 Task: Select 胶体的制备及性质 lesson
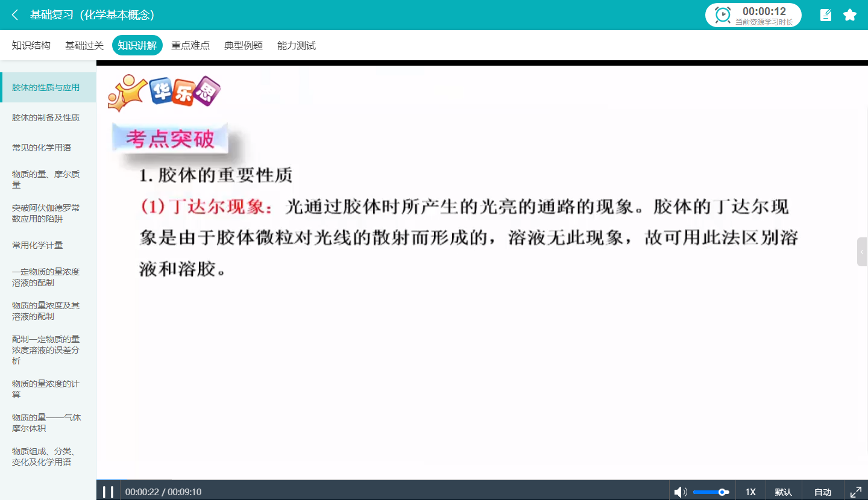click(46, 117)
